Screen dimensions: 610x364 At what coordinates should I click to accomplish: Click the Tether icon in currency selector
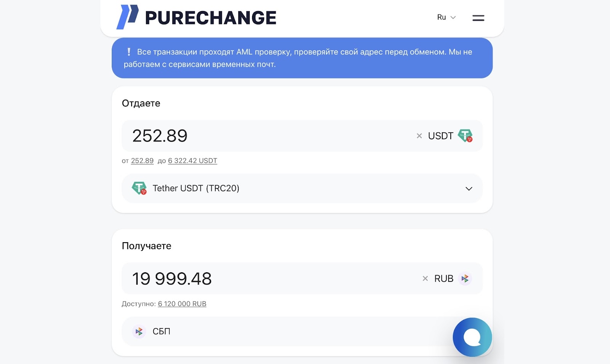(139, 188)
